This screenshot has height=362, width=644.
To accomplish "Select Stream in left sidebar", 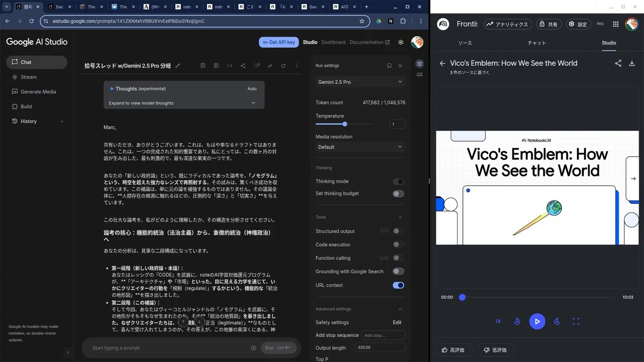I will click(36, 77).
